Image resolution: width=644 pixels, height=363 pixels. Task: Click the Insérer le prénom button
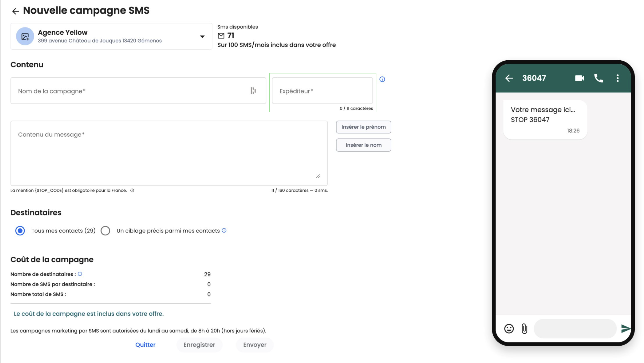tap(363, 127)
